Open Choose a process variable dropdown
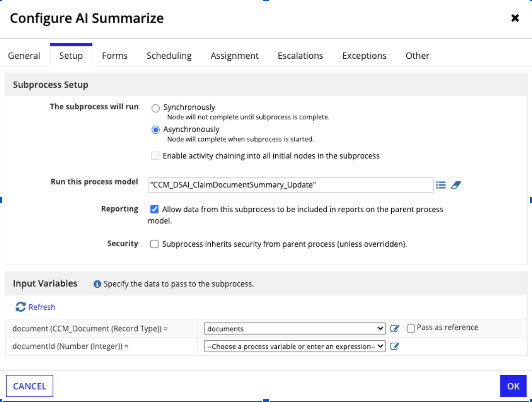Screen dimensions: 532x402 (x=295, y=346)
